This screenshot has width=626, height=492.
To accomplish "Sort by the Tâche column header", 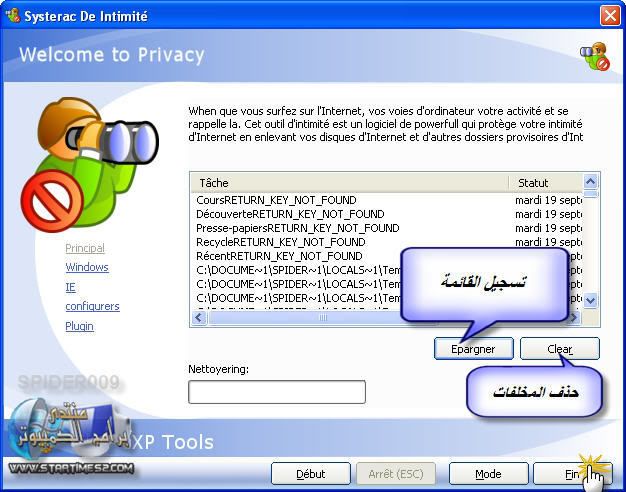I will click(349, 183).
